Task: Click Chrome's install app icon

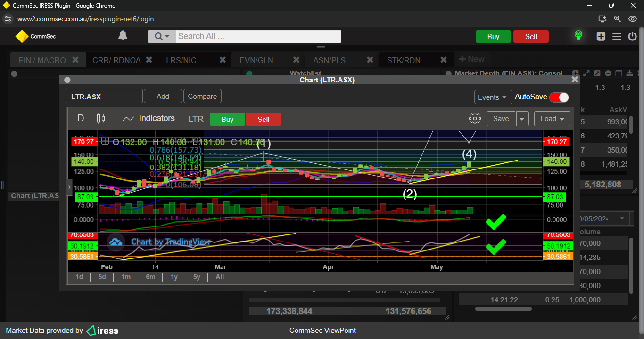Action: [602, 19]
